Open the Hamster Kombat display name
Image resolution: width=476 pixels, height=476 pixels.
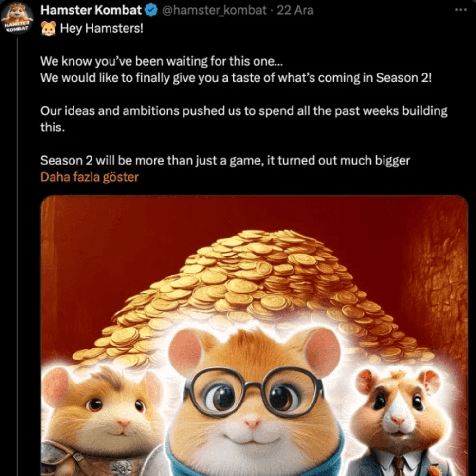[x=91, y=10]
